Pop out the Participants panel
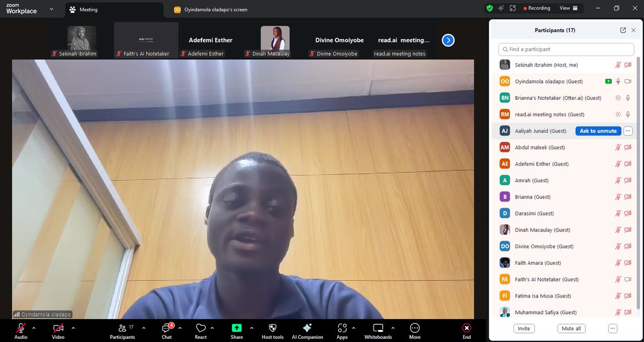Screen dimensions: 644x342 click(623, 30)
